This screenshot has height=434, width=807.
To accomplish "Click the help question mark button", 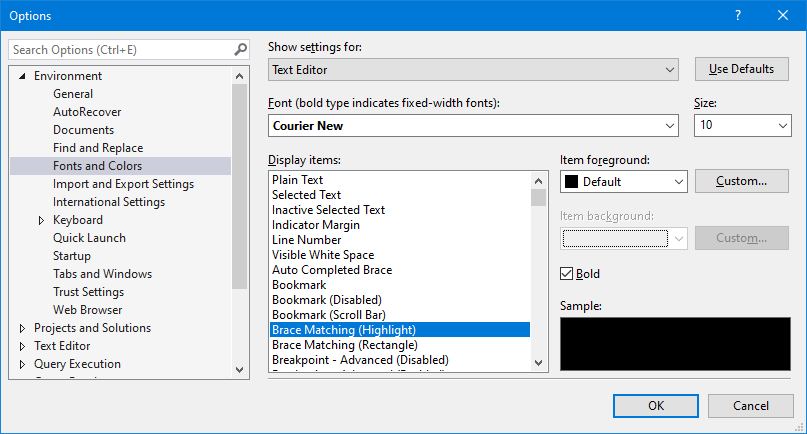I will point(738,15).
